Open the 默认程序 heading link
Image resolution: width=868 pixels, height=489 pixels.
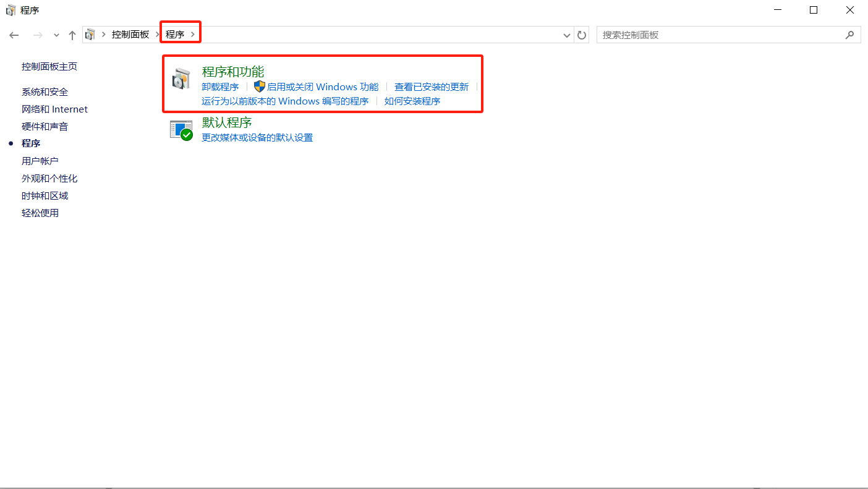point(227,122)
